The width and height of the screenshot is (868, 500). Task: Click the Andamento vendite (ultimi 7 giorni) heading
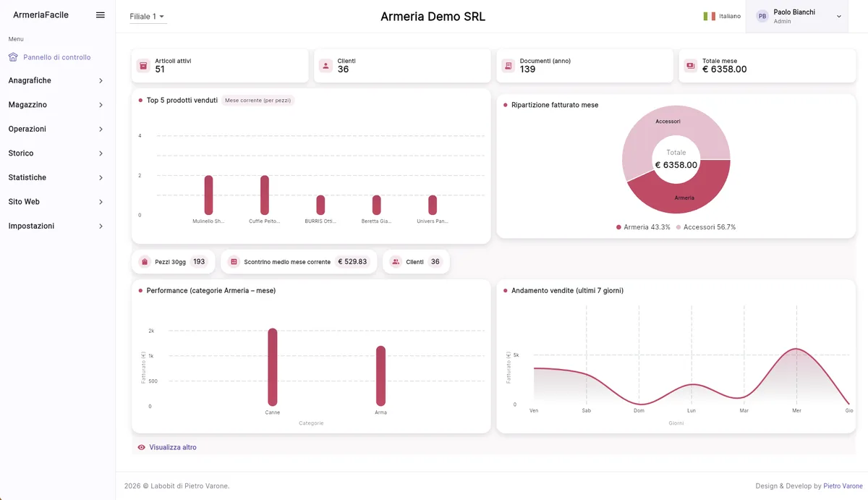pyautogui.click(x=567, y=290)
